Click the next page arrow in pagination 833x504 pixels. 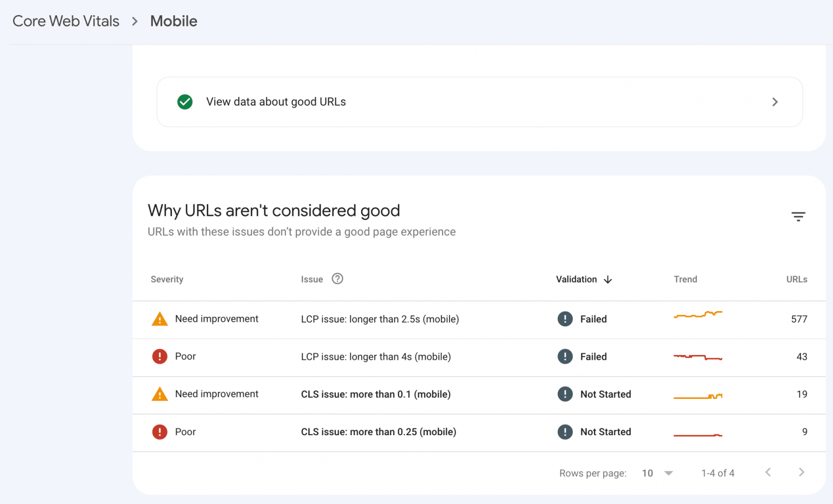(802, 472)
